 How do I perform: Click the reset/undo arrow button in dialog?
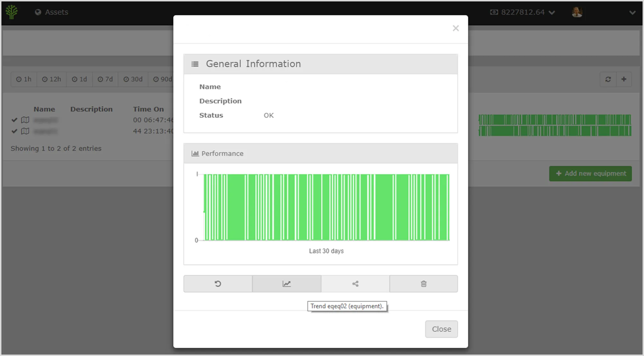click(x=218, y=284)
